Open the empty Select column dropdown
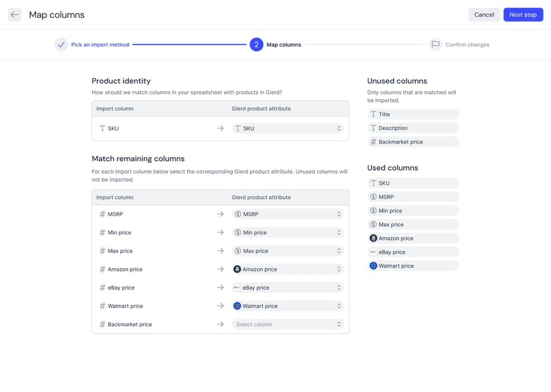The image size is (551, 392). click(x=287, y=324)
